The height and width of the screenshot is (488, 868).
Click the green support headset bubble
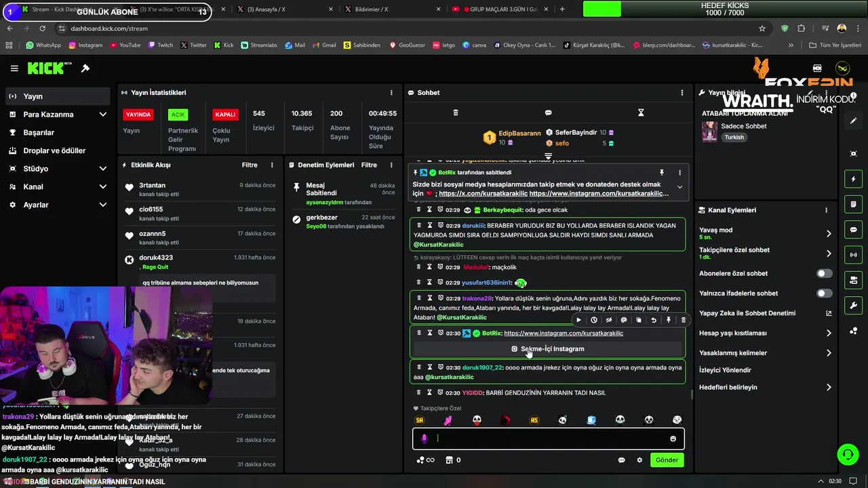[x=847, y=454]
